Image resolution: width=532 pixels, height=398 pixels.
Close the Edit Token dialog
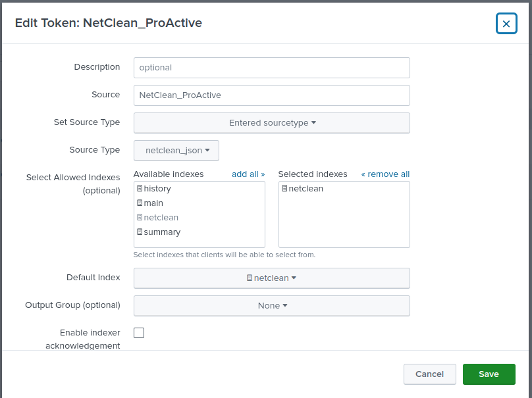click(506, 24)
